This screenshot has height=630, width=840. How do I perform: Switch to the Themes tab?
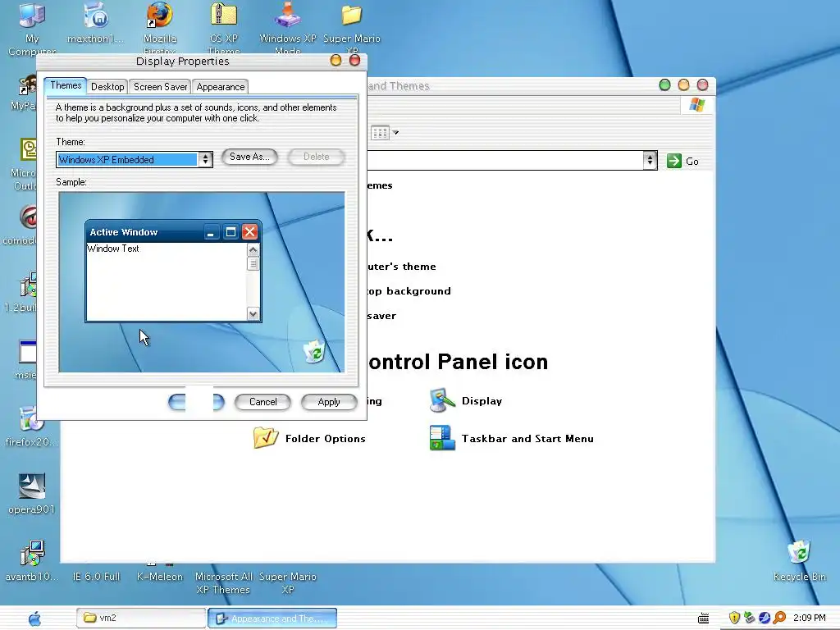pos(66,85)
